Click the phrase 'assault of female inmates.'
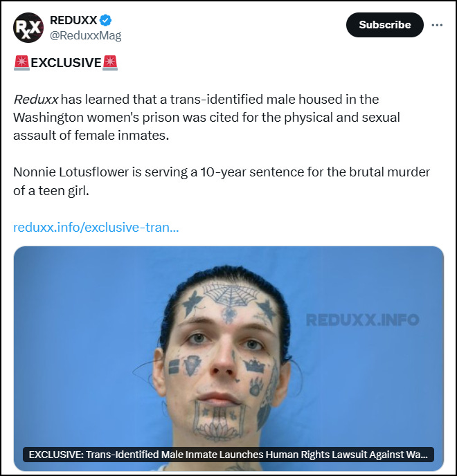 coord(91,136)
